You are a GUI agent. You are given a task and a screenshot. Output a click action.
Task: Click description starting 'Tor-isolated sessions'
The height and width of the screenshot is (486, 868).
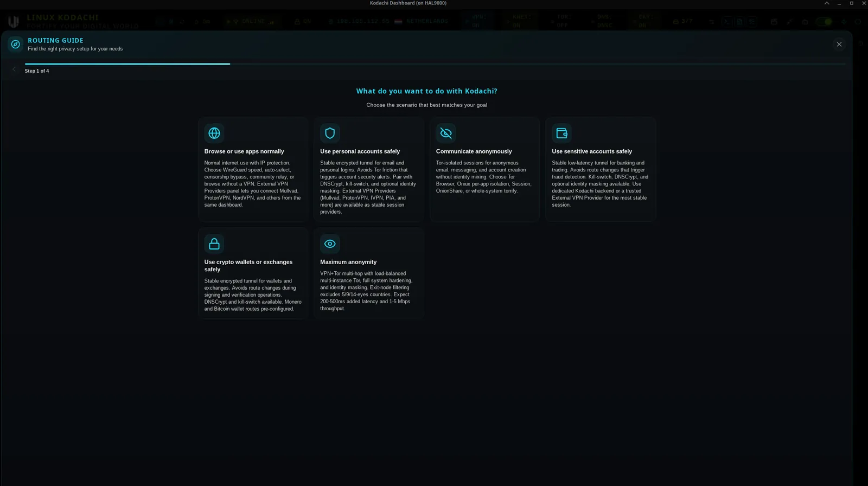pyautogui.click(x=484, y=177)
